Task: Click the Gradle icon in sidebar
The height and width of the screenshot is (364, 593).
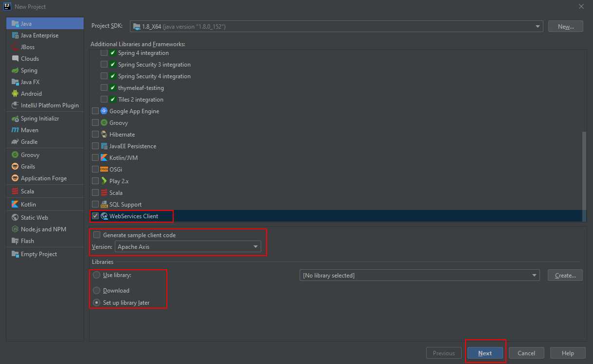Action: click(15, 141)
